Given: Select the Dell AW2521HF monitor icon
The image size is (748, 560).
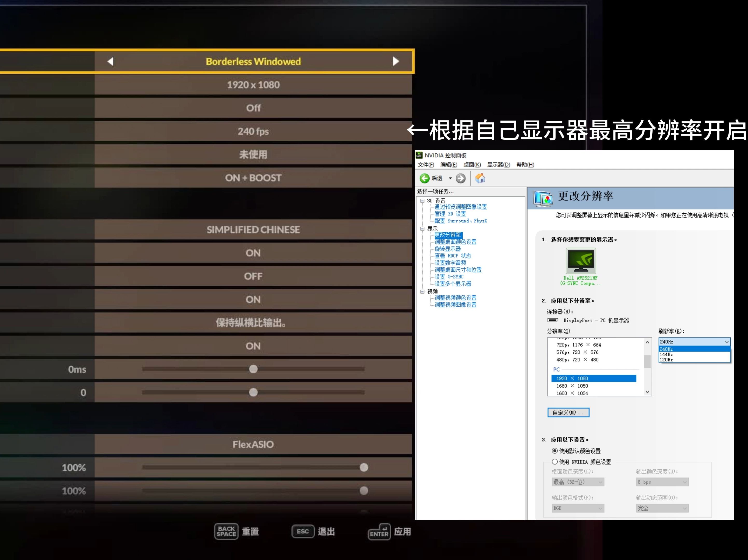Looking at the screenshot, I should click(581, 261).
